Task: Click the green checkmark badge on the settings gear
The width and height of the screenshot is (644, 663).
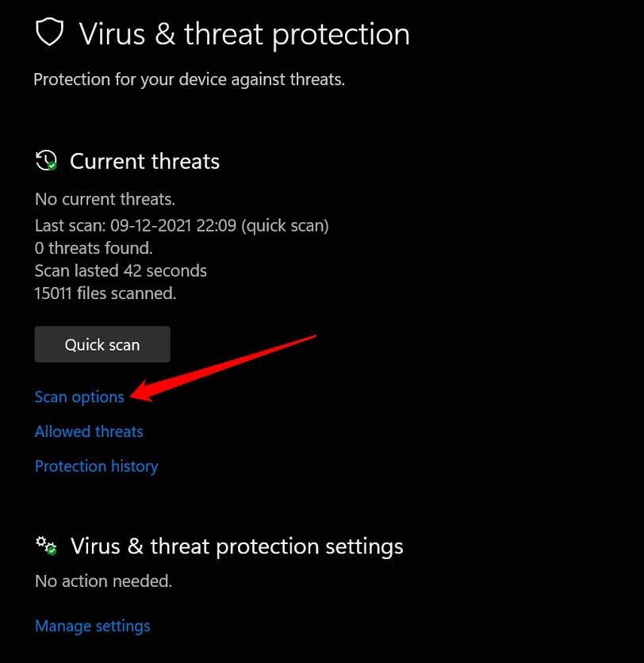Action: 51,550
